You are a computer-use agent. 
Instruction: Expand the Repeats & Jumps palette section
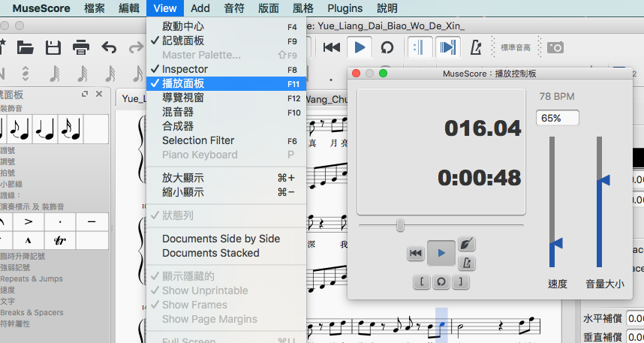click(x=32, y=279)
